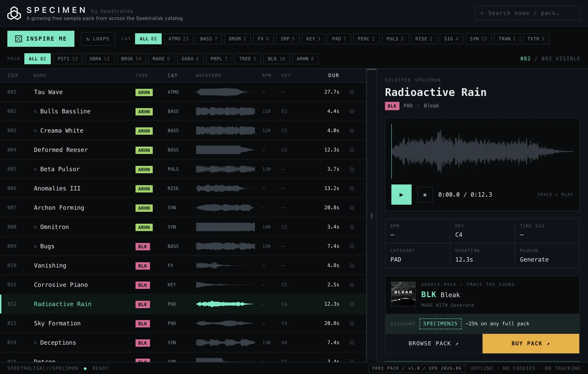This screenshot has height=374, width=588.
Task: Copy icon in the Deformed Reeser row
Action: (x=352, y=150)
